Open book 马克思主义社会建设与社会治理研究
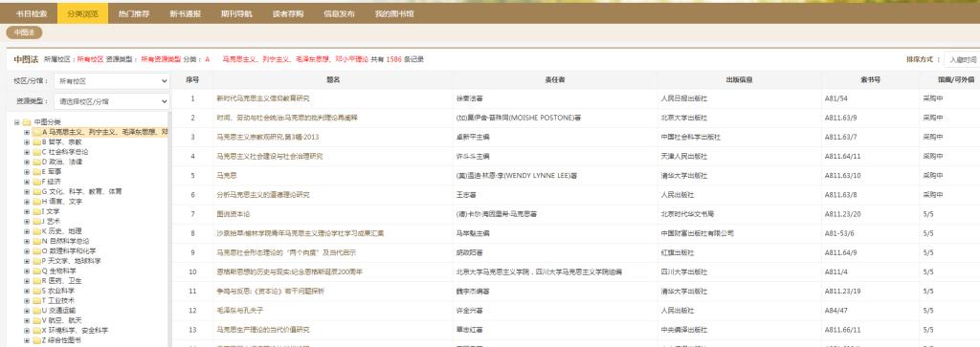980x347 pixels. tap(269, 157)
